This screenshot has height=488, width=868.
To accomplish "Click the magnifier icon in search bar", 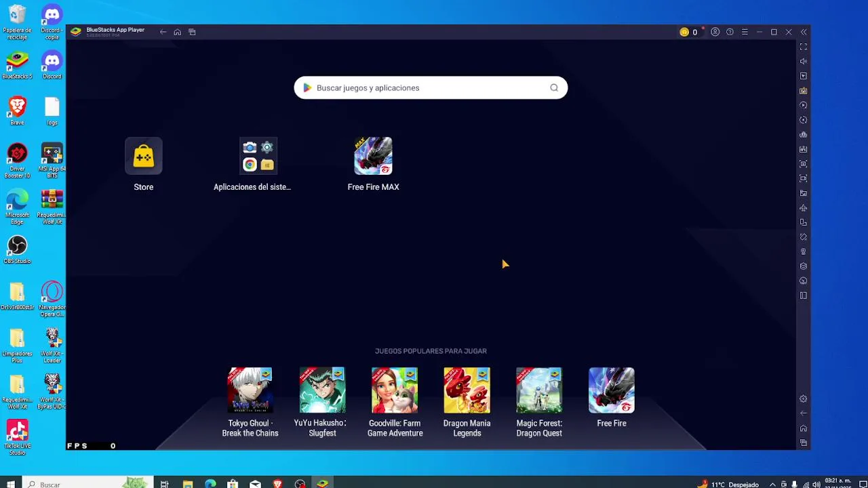I will coord(554,87).
